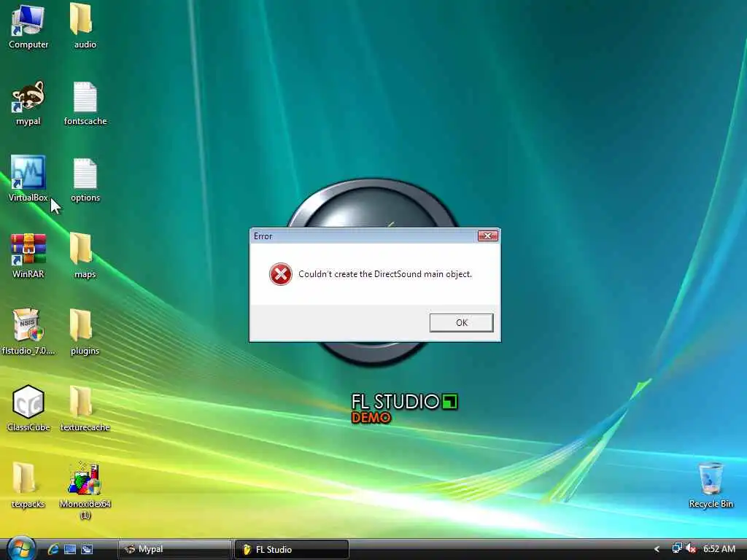Click Switch between windows Quick Launch icon

[x=87, y=549]
